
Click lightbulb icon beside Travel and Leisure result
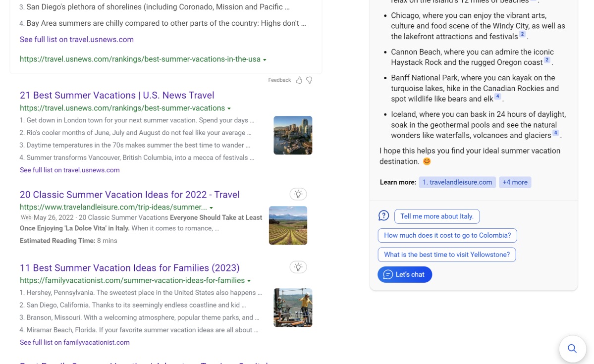pyautogui.click(x=298, y=194)
